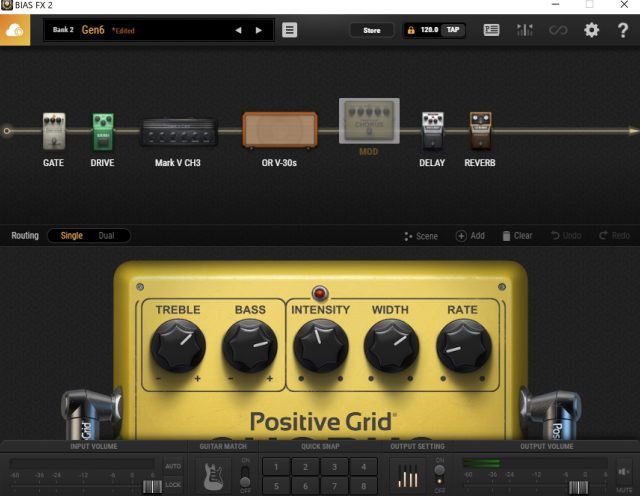Close the BIAS FX 2 window
This screenshot has height=496, width=640.
pyautogui.click(x=624, y=4)
